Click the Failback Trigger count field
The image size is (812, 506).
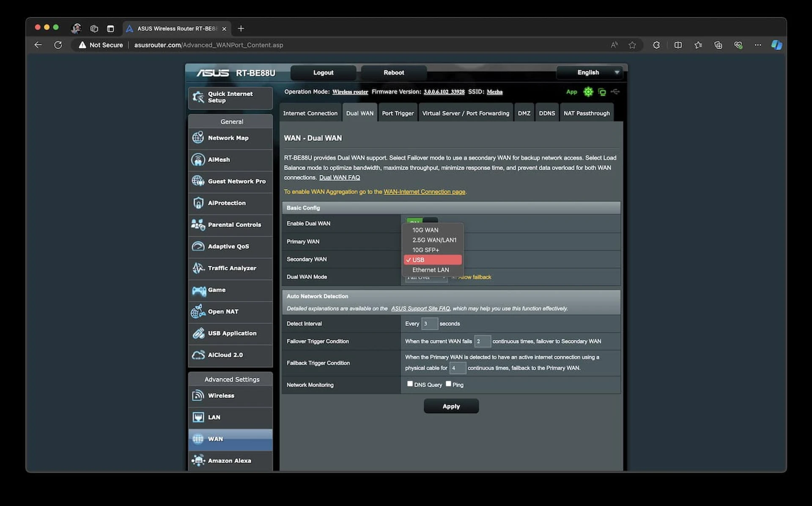[457, 368]
